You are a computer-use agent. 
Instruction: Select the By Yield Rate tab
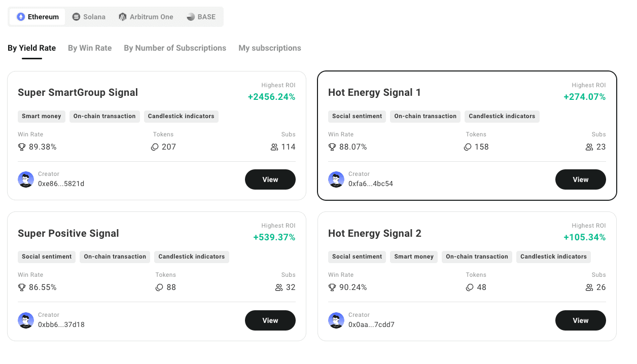coord(31,48)
